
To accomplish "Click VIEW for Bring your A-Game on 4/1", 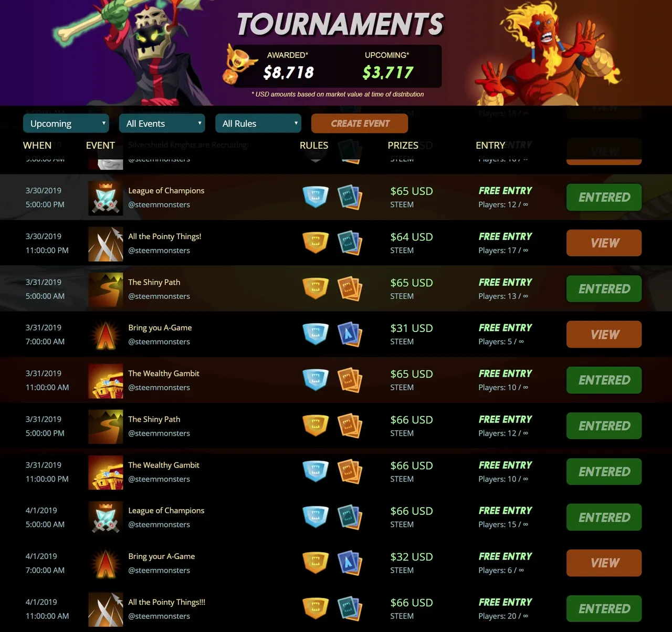I will pyautogui.click(x=604, y=563).
